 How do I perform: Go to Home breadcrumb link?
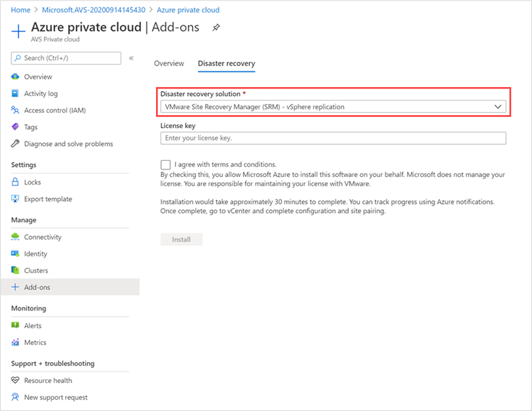point(20,10)
